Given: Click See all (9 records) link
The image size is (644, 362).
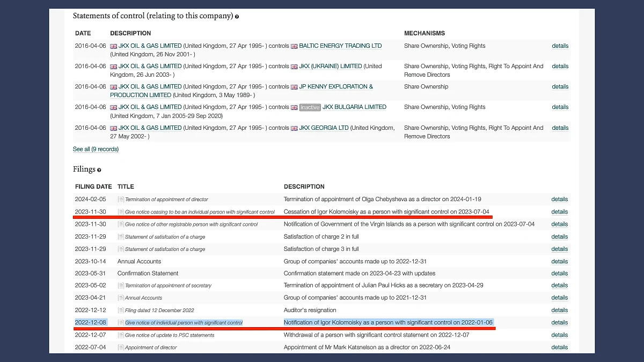Looking at the screenshot, I should click(96, 149).
